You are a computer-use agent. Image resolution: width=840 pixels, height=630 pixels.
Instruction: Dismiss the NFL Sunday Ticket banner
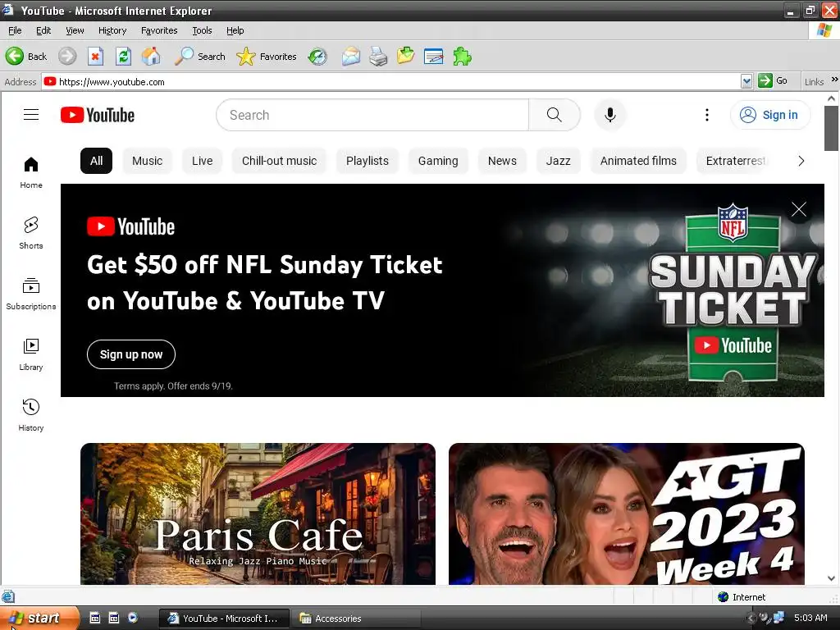tap(799, 209)
